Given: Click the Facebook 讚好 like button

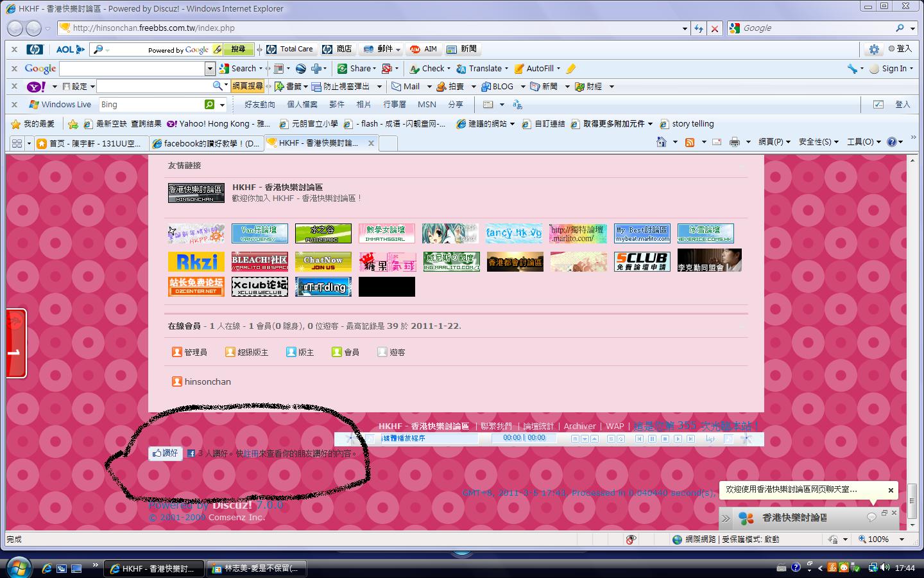Looking at the screenshot, I should 165,453.
